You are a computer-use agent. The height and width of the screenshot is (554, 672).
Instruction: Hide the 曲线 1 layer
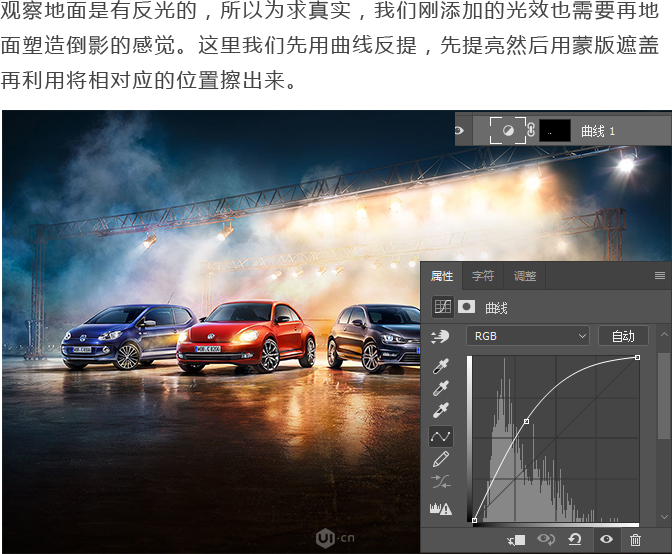460,131
